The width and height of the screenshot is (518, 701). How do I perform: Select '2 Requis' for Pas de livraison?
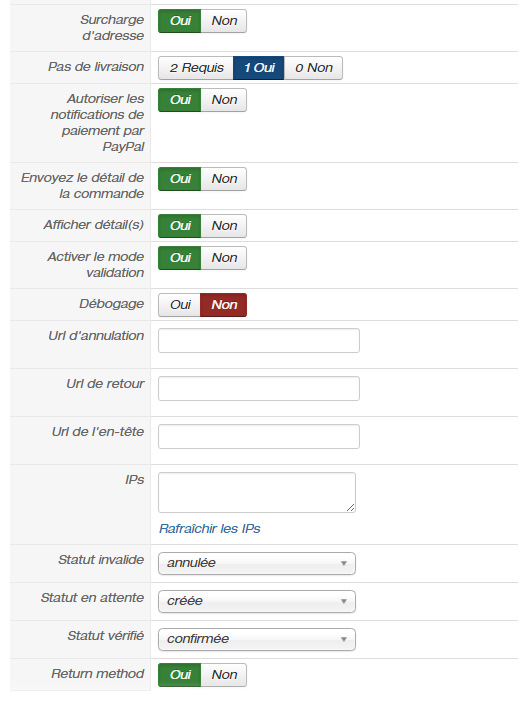pyautogui.click(x=196, y=68)
